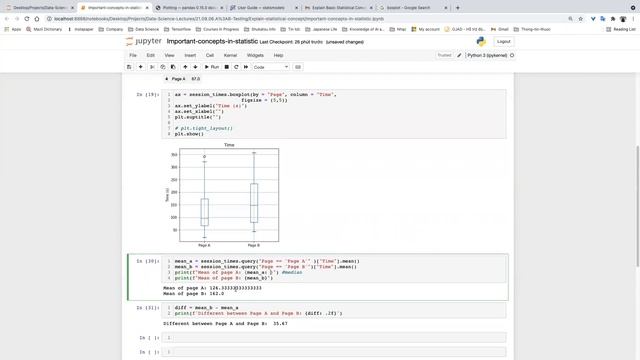This screenshot has width=640, height=360.
Task: Click output text 'Mean of page B: 162.0'
Action: [193, 293]
